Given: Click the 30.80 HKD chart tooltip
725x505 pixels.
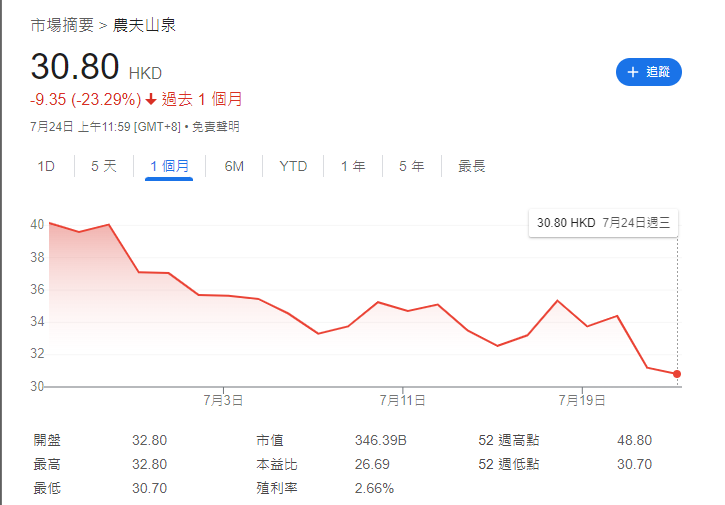Looking at the screenshot, I should pyautogui.click(x=603, y=223).
